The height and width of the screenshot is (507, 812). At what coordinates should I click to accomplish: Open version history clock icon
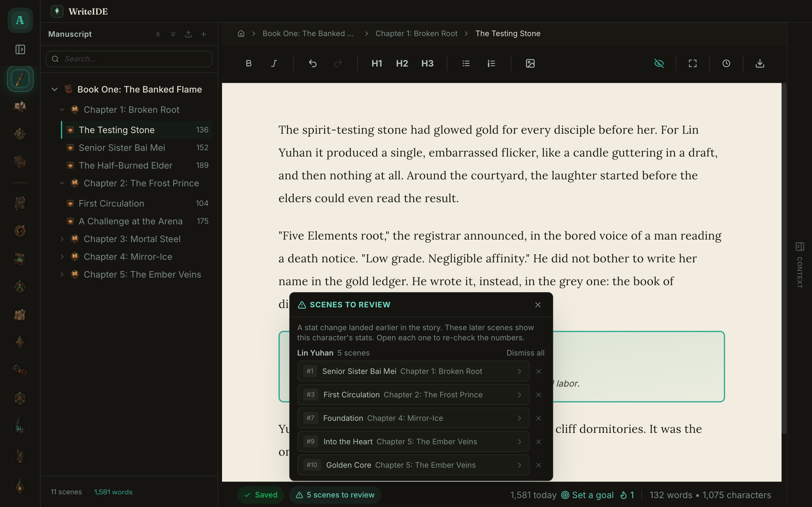(726, 63)
